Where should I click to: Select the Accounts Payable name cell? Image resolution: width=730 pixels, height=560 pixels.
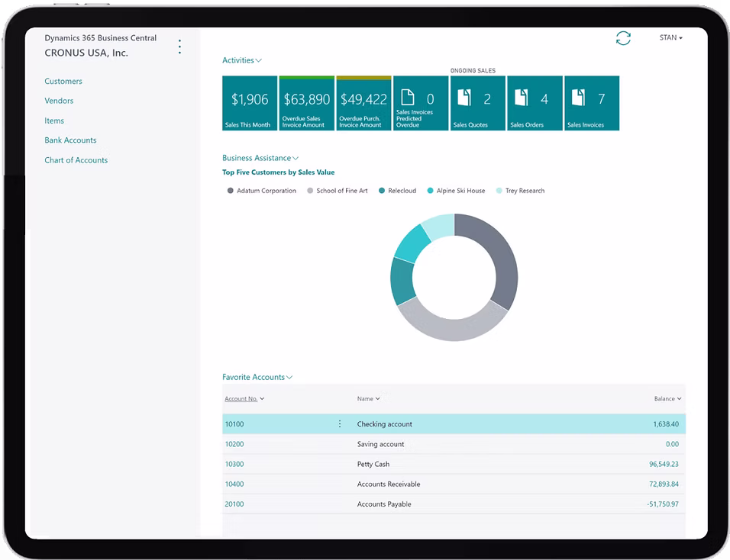[384, 504]
